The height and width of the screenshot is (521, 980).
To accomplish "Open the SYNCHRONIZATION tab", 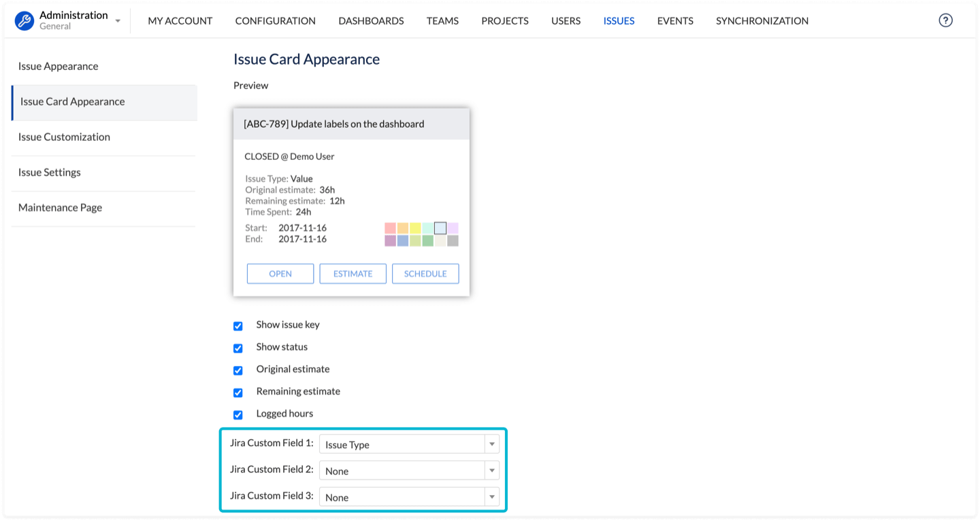I will [x=762, y=21].
